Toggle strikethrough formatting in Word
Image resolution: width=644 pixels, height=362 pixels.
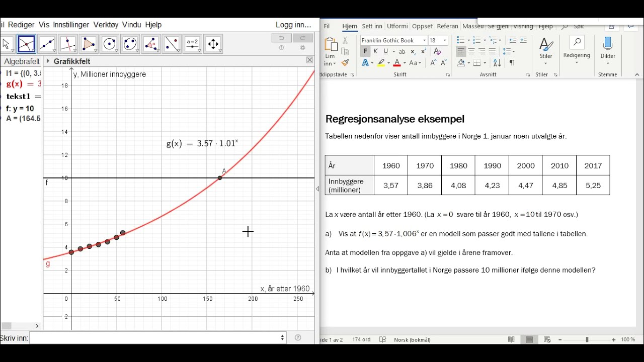click(402, 52)
